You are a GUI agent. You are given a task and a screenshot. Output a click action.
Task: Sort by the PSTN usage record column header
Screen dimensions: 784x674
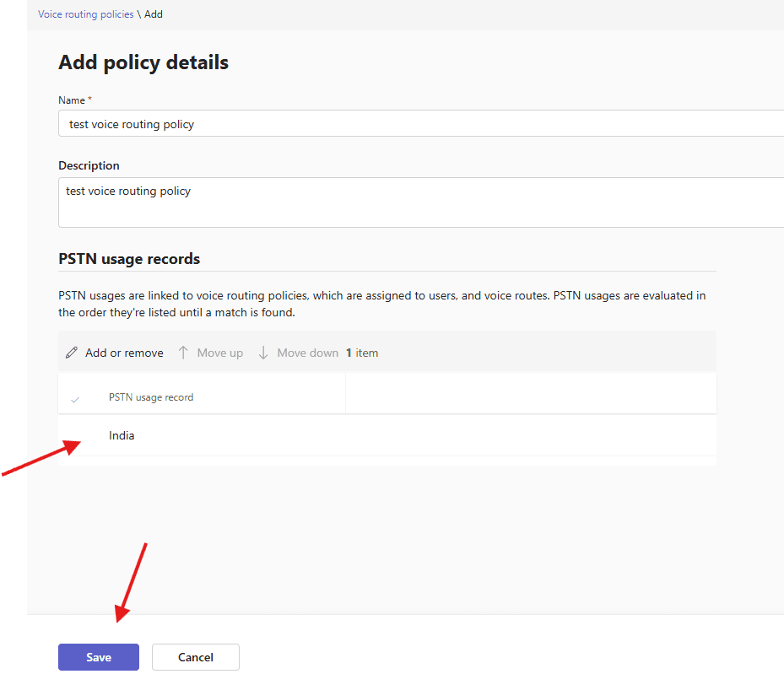(151, 397)
